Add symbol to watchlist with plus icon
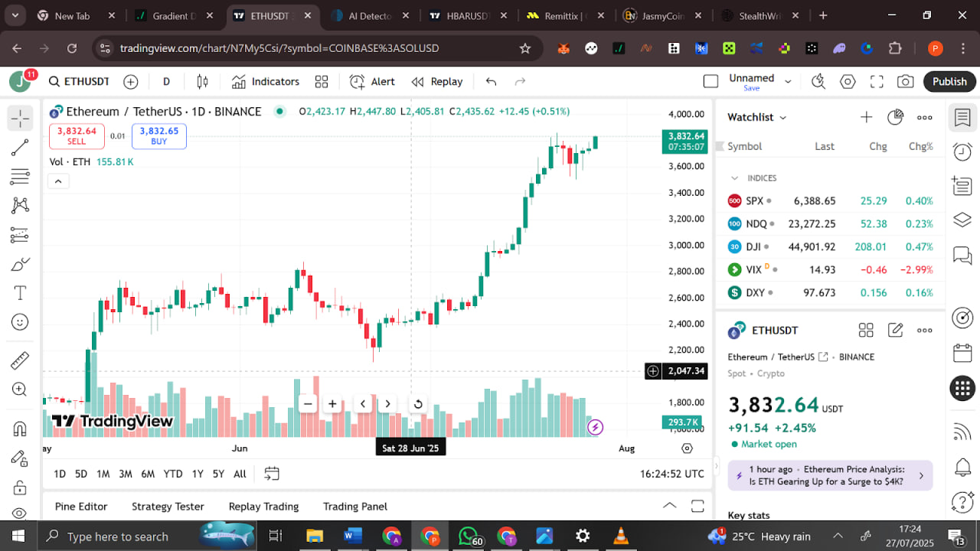 866,117
